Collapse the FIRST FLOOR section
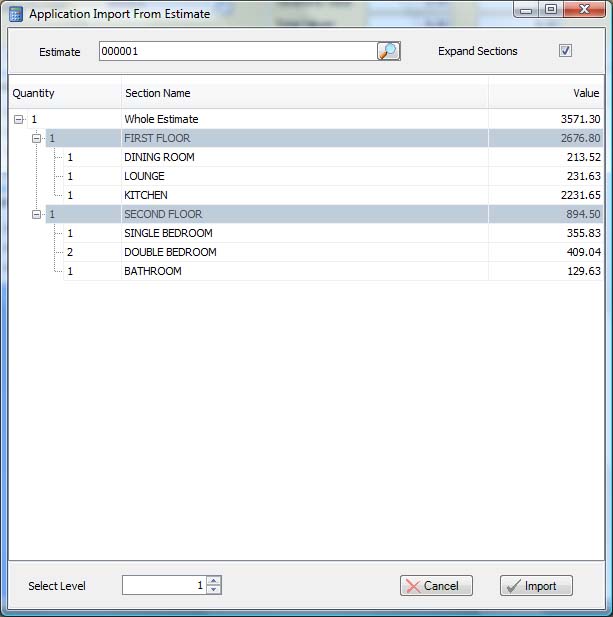This screenshot has width=613, height=617. coord(37,138)
